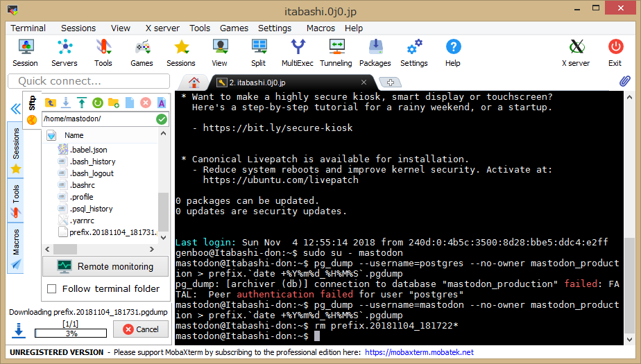This screenshot has width=641, height=364.
Task: Cancel the pgdump download
Action: point(140,329)
